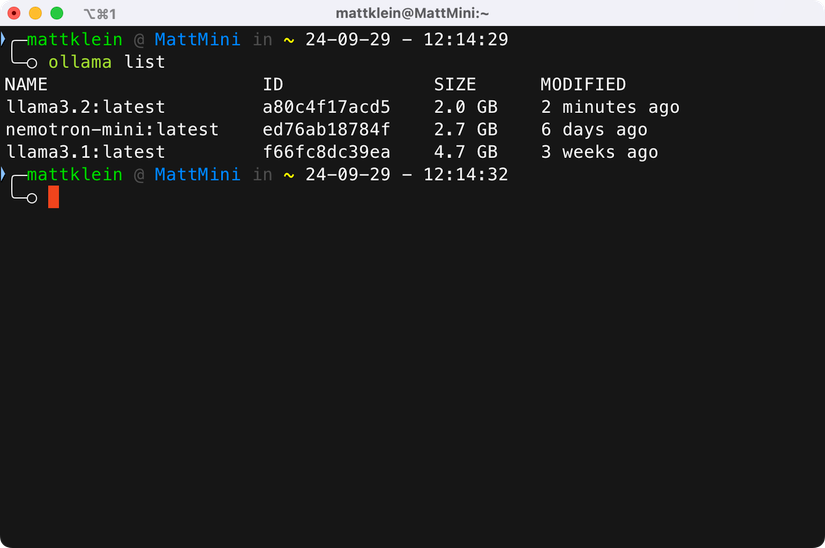Viewport: 825px width, 548px height.
Task: Click the ollama command text
Action: (x=80, y=62)
